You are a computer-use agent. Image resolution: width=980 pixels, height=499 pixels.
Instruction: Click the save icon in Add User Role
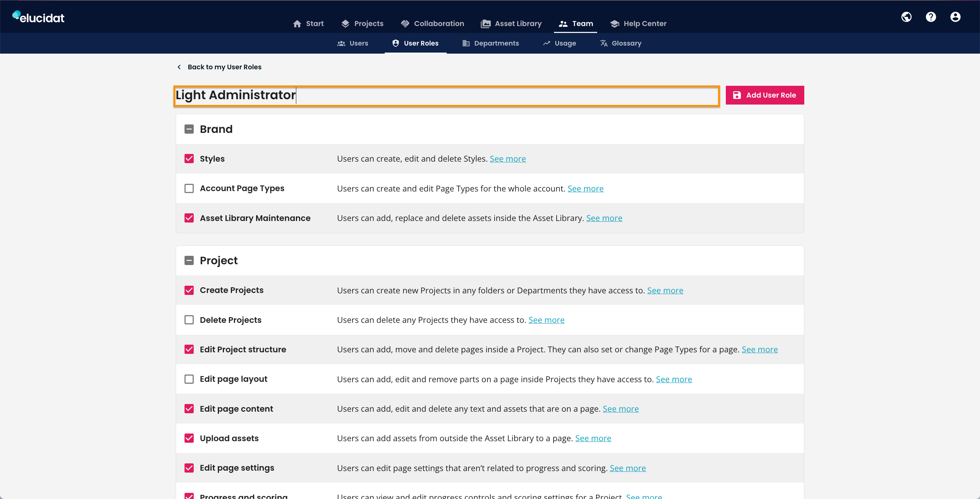tap(737, 95)
